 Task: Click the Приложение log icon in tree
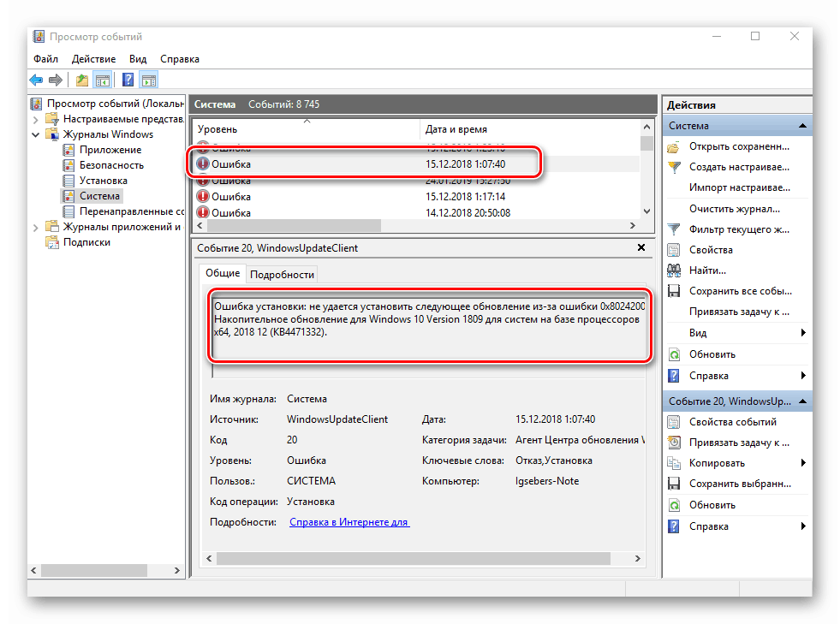click(69, 150)
